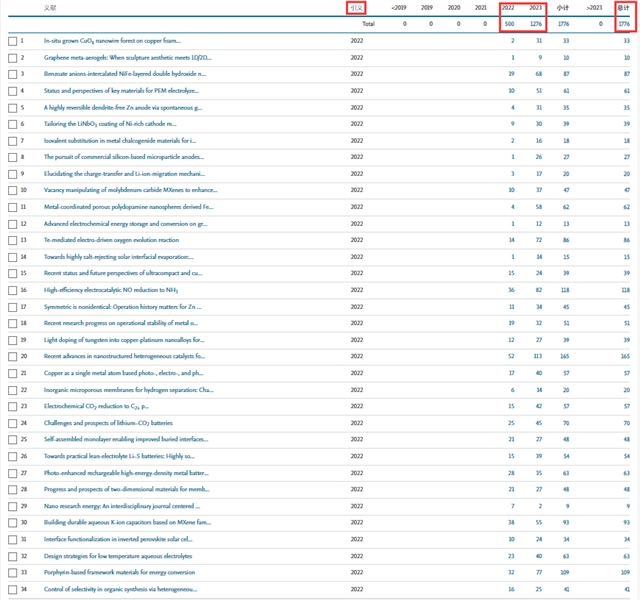Viewport: 640px width, 600px height.
Task: Open 'In-situ grown Cu2O3 nanowire forest' article
Action: (x=112, y=41)
